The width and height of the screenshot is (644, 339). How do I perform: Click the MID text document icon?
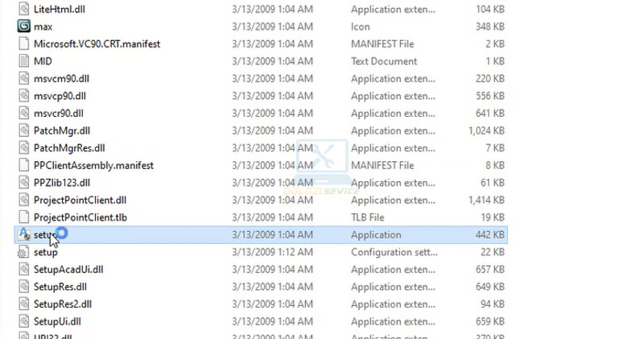[23, 61]
